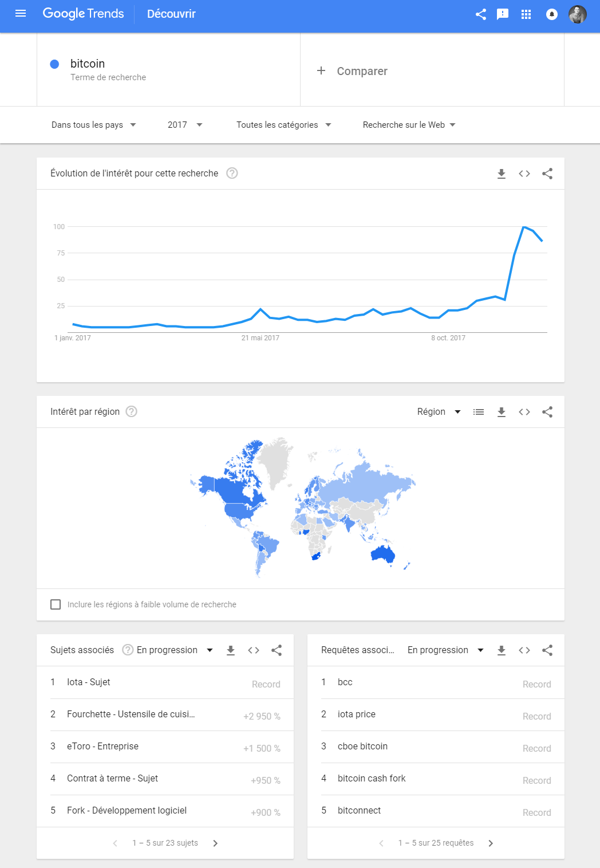Switch region map to list view
600x868 pixels.
pyautogui.click(x=479, y=412)
